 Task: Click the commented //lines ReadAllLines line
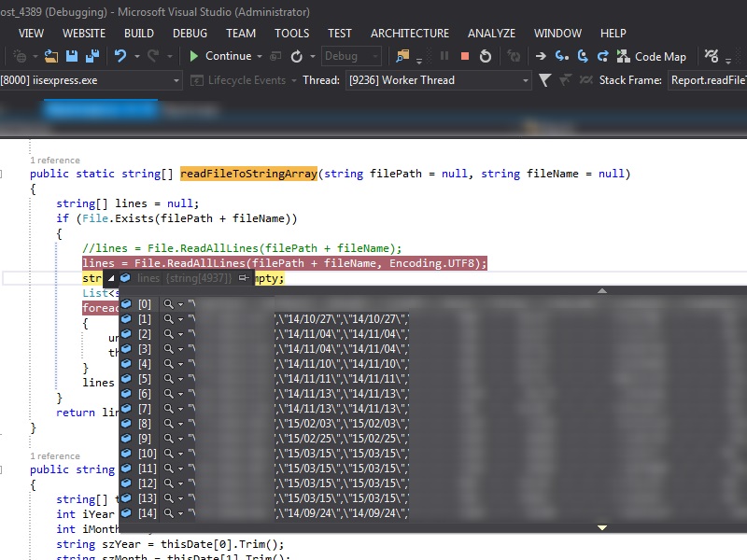242,248
